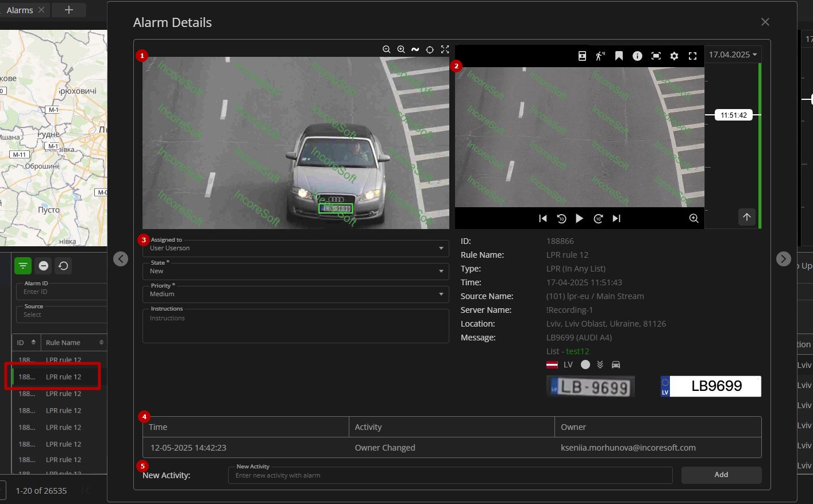The image size is (813, 504).
Task: Toggle the green filter button in Alarms panel
Action: 23,266
